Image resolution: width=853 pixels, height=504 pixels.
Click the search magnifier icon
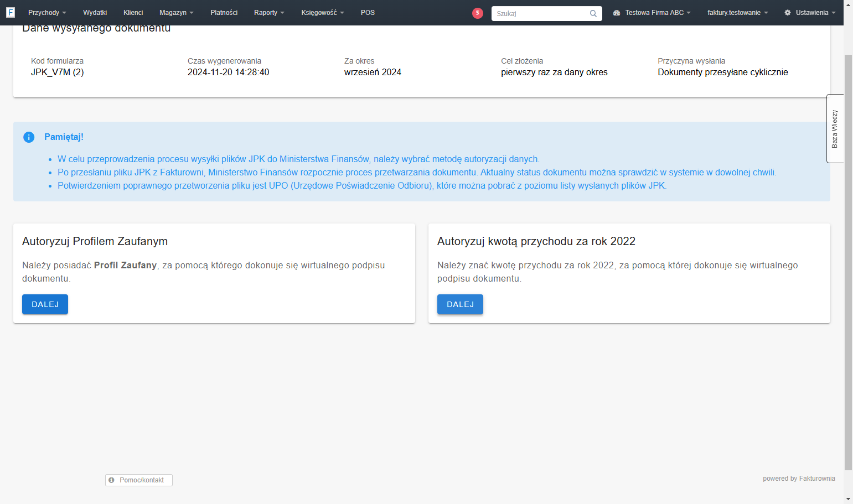click(x=593, y=13)
